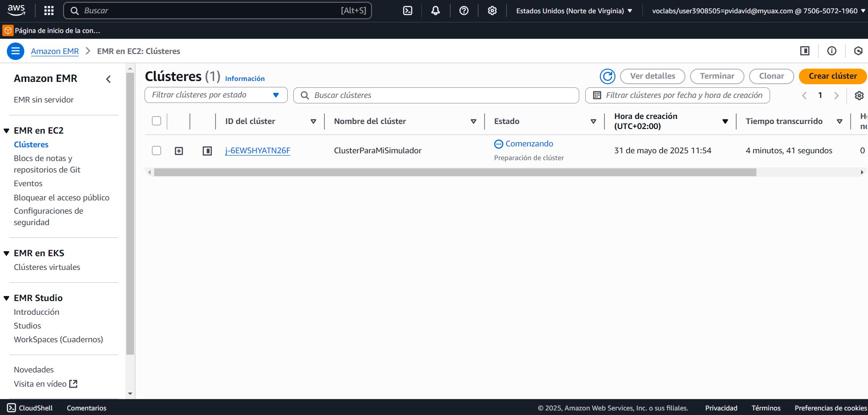This screenshot has height=415, width=868.
Task: Open the hexagon tools icon at top right
Action: pyautogui.click(x=858, y=51)
